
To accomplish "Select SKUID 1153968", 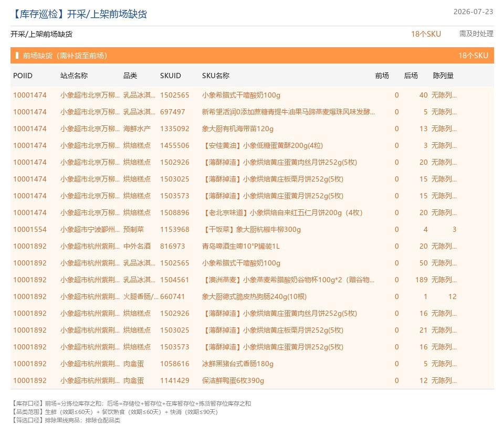I will (x=174, y=230).
